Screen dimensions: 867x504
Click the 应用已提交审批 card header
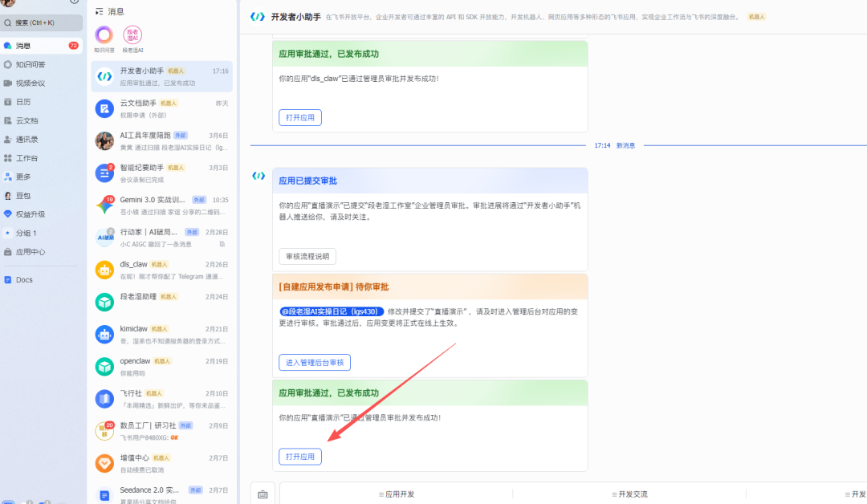[429, 181]
